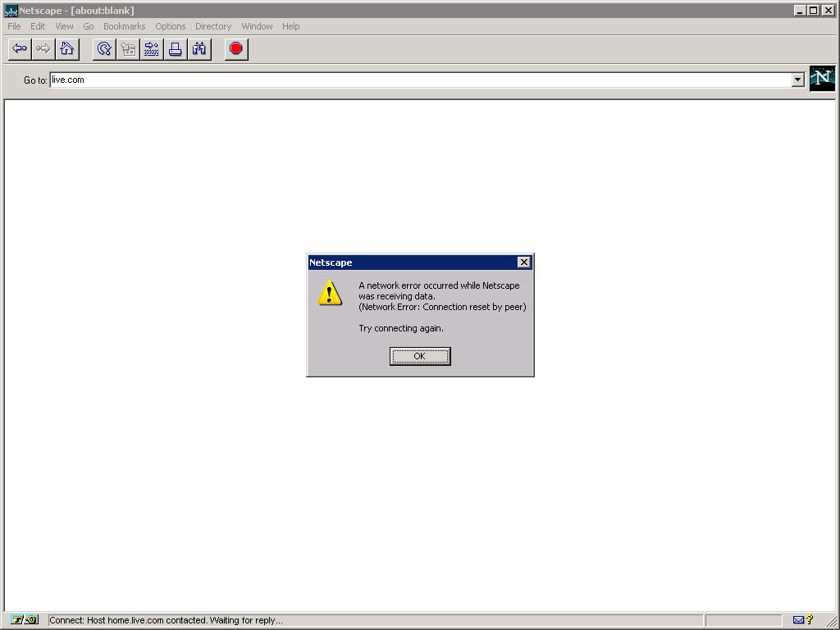Close the main Netscape window

coord(829,10)
